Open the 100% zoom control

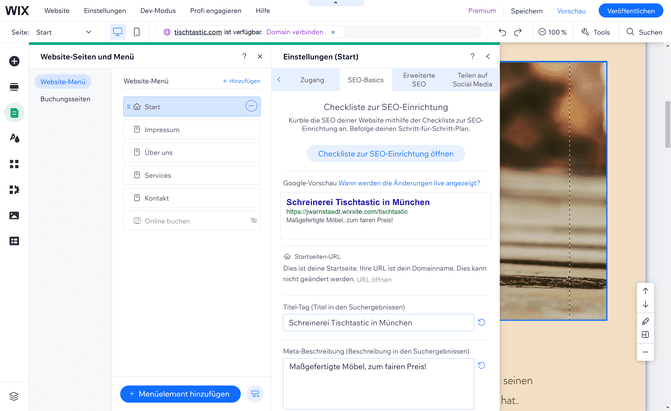(x=552, y=32)
